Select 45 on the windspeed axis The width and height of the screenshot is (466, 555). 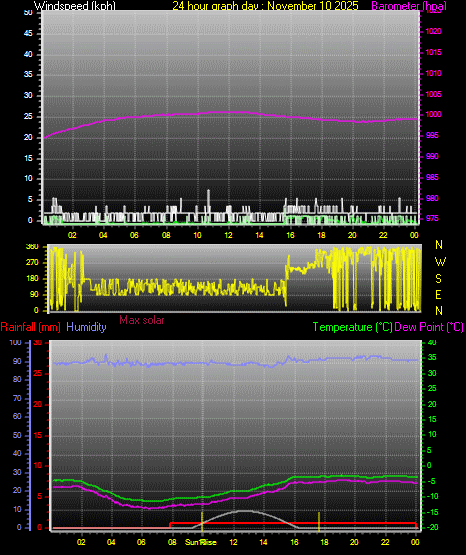click(x=28, y=33)
